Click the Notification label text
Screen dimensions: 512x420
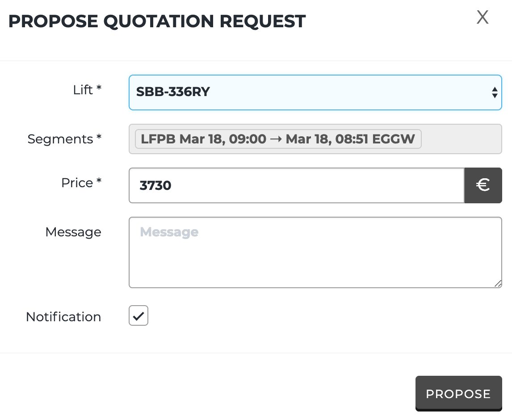[x=63, y=317]
